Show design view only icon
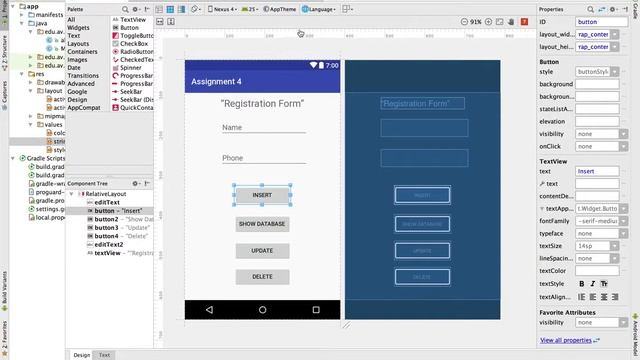The width and height of the screenshot is (640, 360). tap(159, 9)
